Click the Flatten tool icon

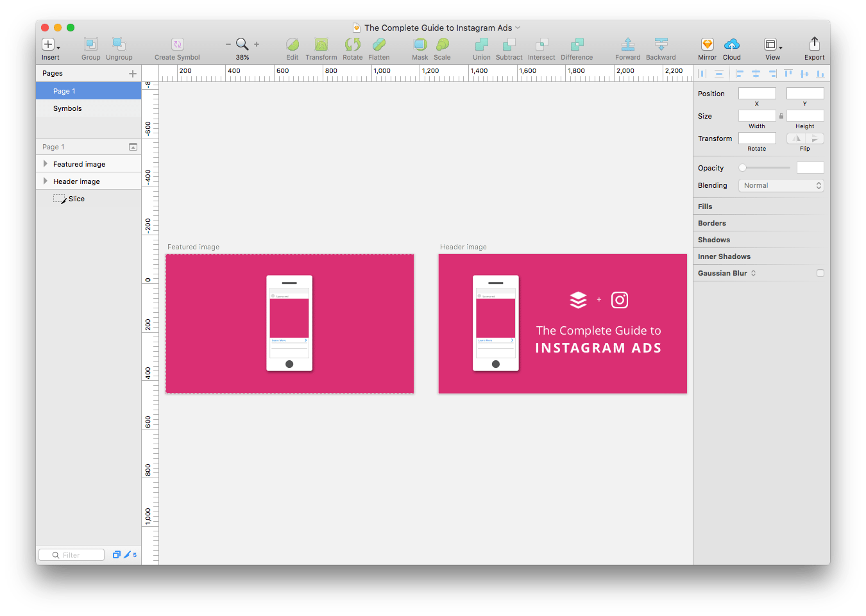pos(379,44)
